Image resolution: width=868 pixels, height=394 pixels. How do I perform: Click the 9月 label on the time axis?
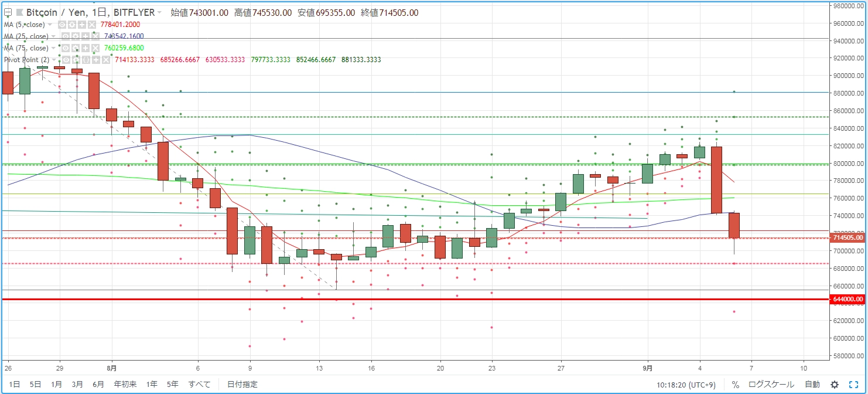tap(648, 368)
